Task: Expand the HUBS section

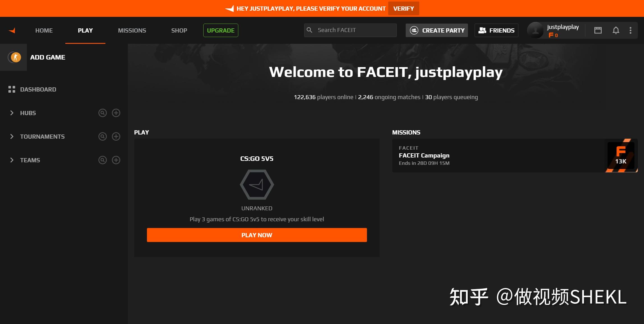Action: (x=12, y=113)
